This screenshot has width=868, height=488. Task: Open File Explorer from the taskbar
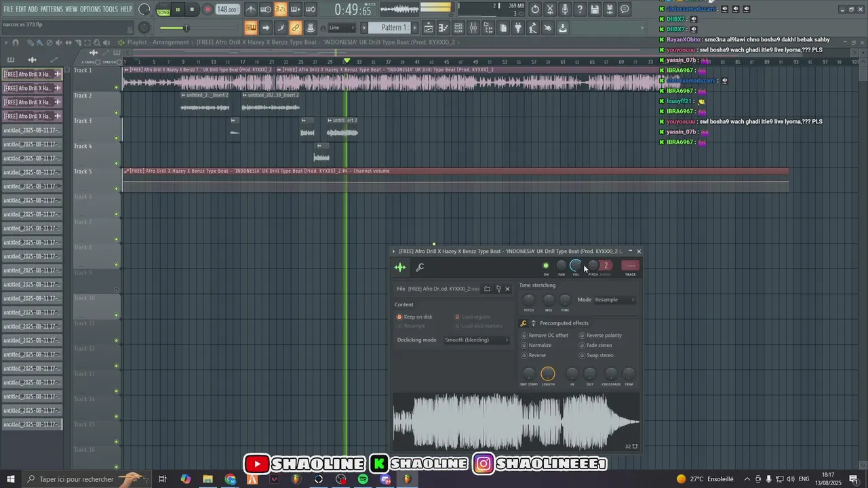[x=208, y=479]
